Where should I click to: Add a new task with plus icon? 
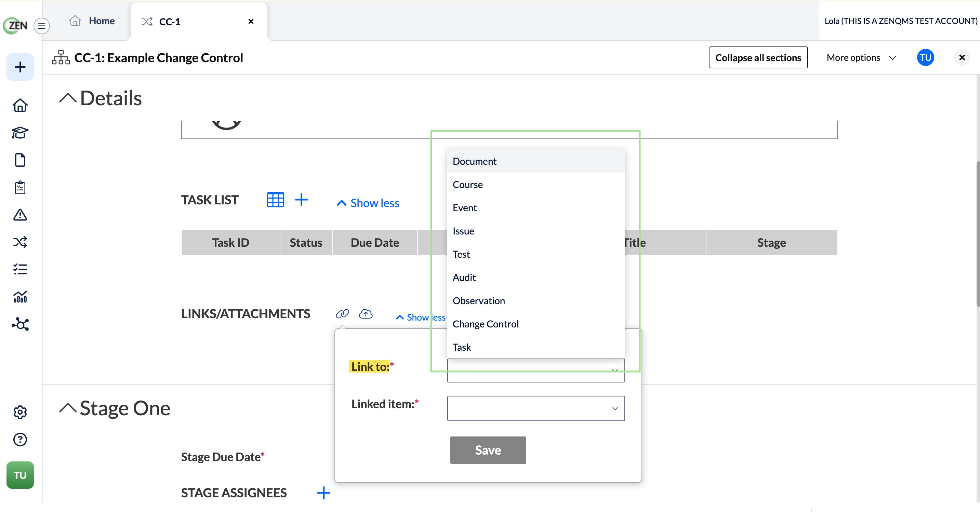301,200
